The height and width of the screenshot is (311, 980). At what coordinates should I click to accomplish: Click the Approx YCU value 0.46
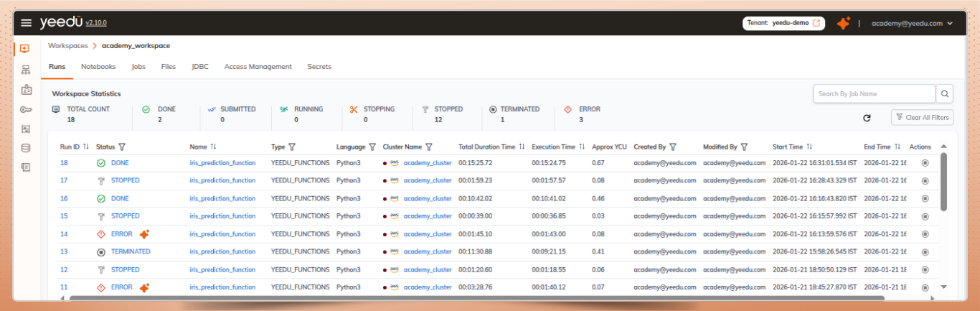coord(598,198)
